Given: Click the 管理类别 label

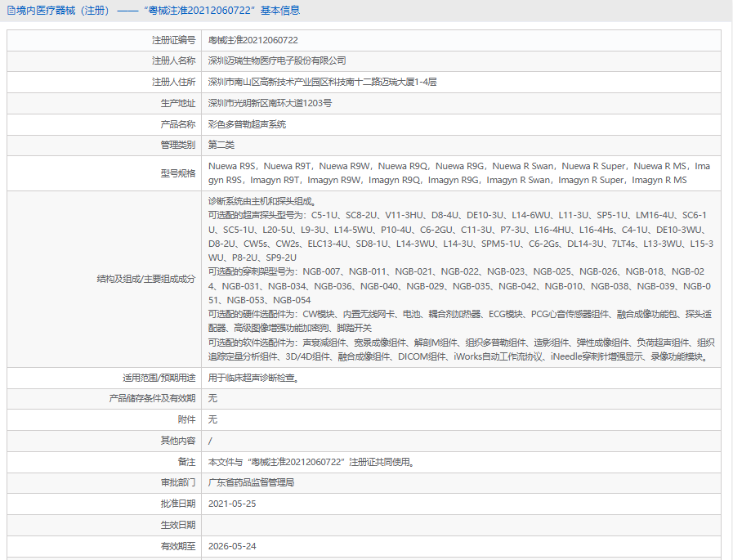Looking at the screenshot, I should (177, 145).
